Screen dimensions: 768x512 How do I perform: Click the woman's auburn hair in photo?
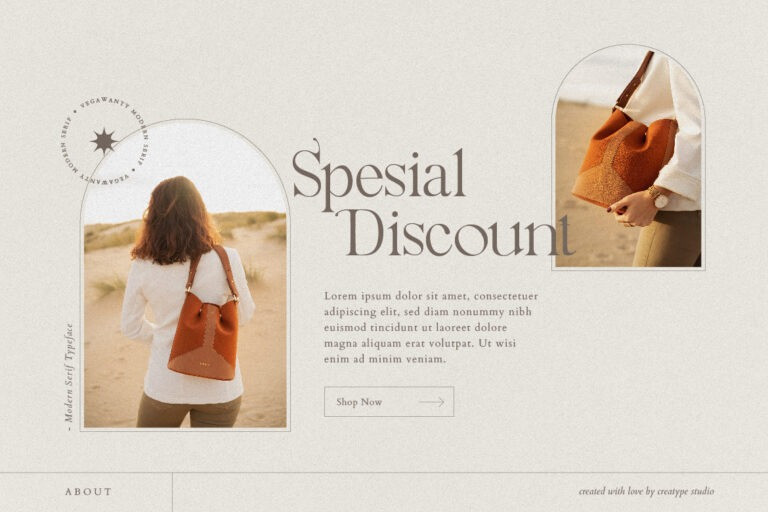(175, 219)
